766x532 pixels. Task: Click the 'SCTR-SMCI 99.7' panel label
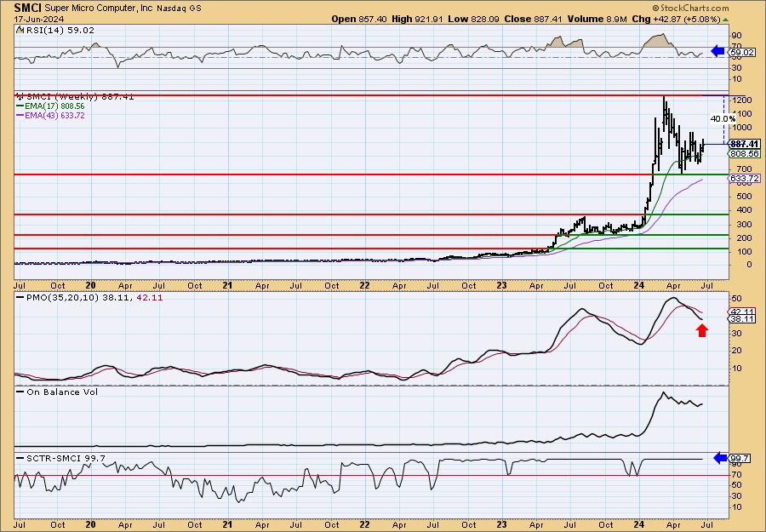pos(66,459)
